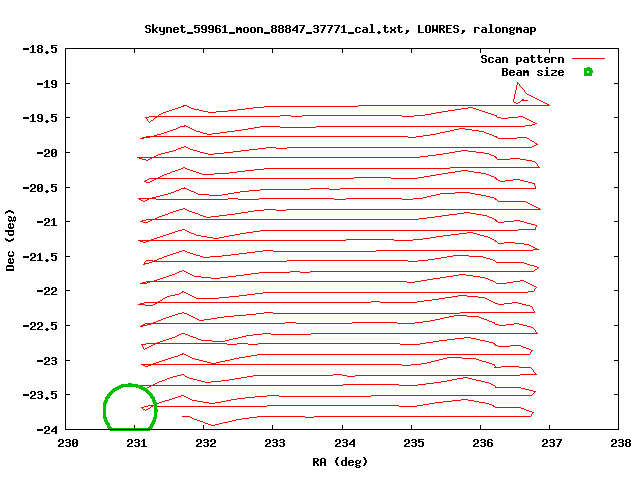Click the x-axis tick label 232
Image resolution: width=640 pixels, height=480 pixels.
point(206,443)
